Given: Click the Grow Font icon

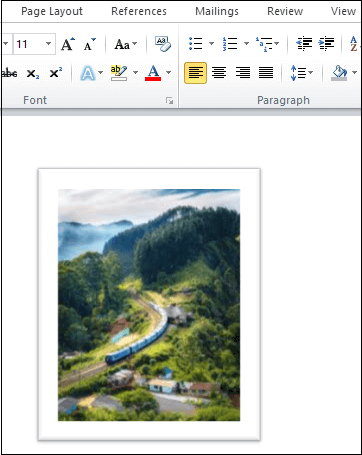Looking at the screenshot, I should coord(68,44).
